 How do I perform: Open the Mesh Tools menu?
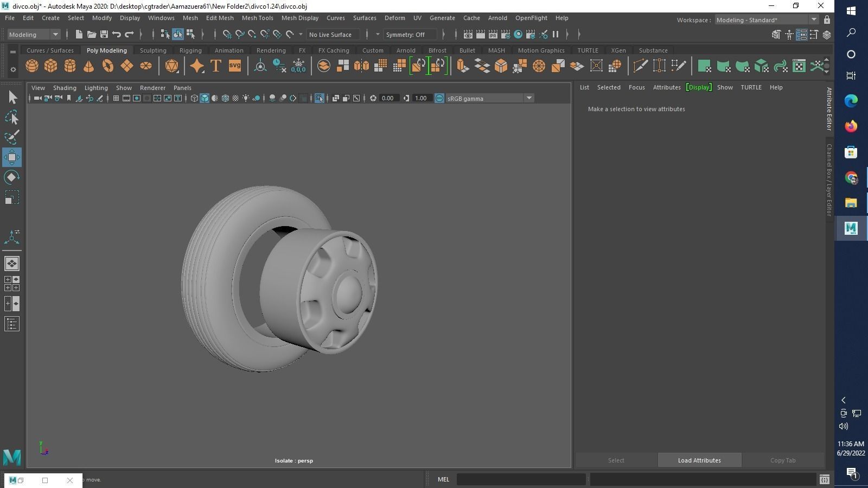click(257, 18)
